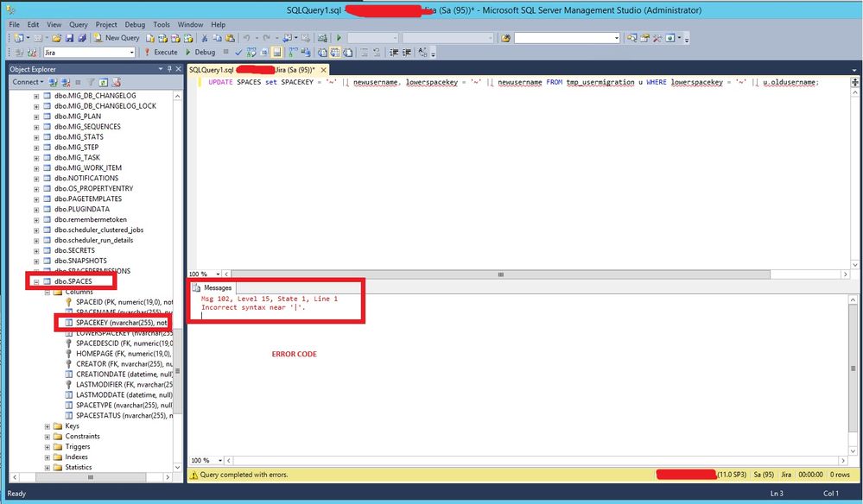This screenshot has width=863, height=504.
Task: Paste using the clipboard toolbar icon
Action: 230,38
